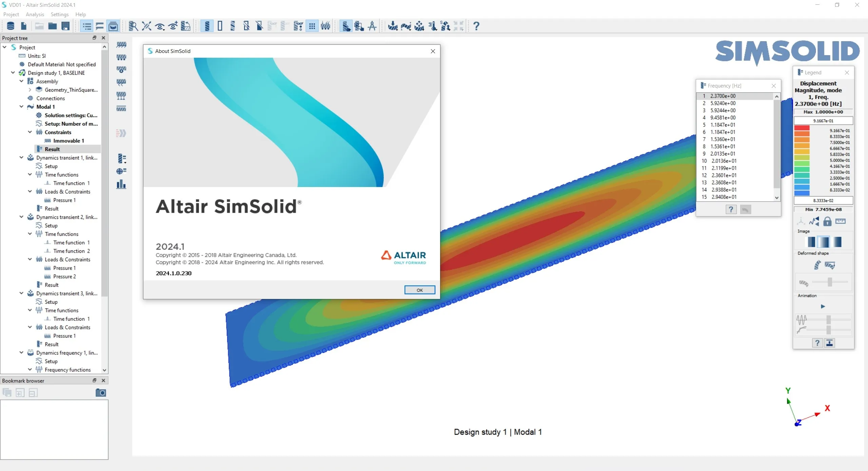Click the bar chart icon in the vertical toolbar
This screenshot has height=471, width=868.
121,184
